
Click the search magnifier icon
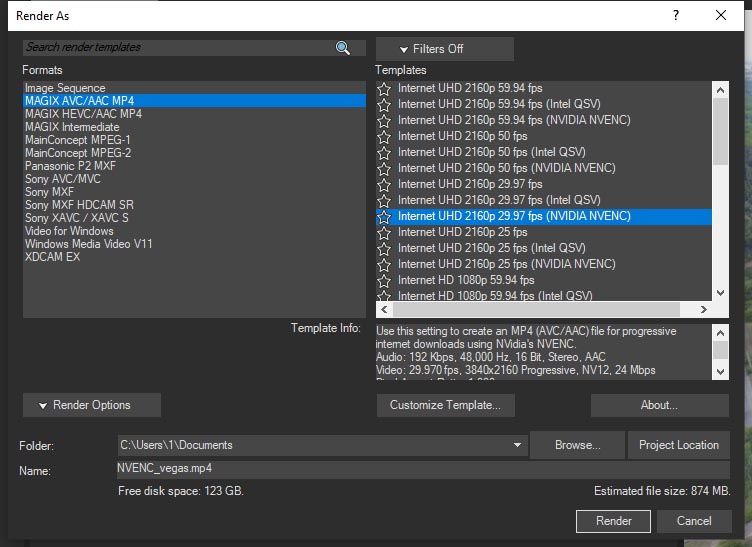pos(342,48)
